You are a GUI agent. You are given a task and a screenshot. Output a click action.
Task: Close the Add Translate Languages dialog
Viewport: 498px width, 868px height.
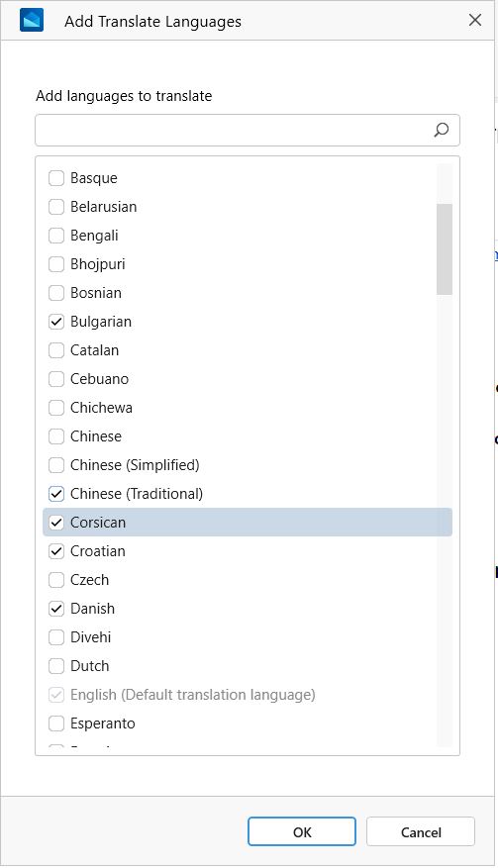pyautogui.click(x=475, y=21)
